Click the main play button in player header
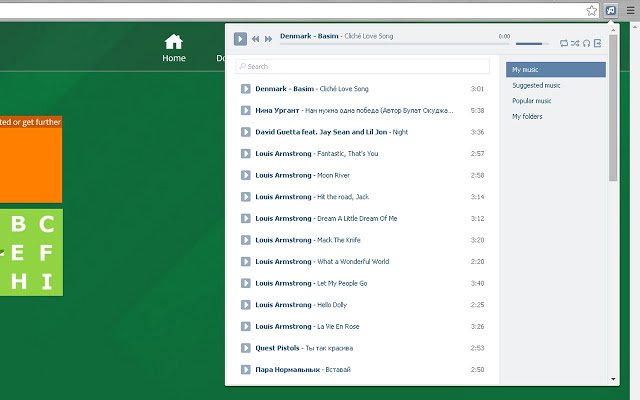The height and width of the screenshot is (400, 640). click(x=240, y=39)
